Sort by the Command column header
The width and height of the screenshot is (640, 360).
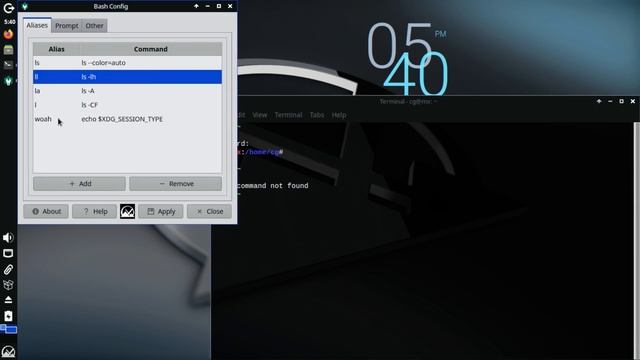click(151, 49)
